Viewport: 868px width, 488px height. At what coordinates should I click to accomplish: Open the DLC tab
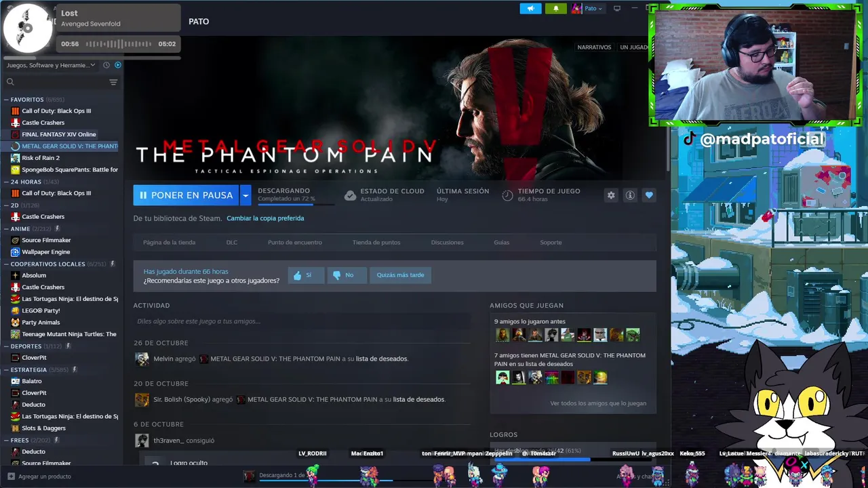click(232, 243)
